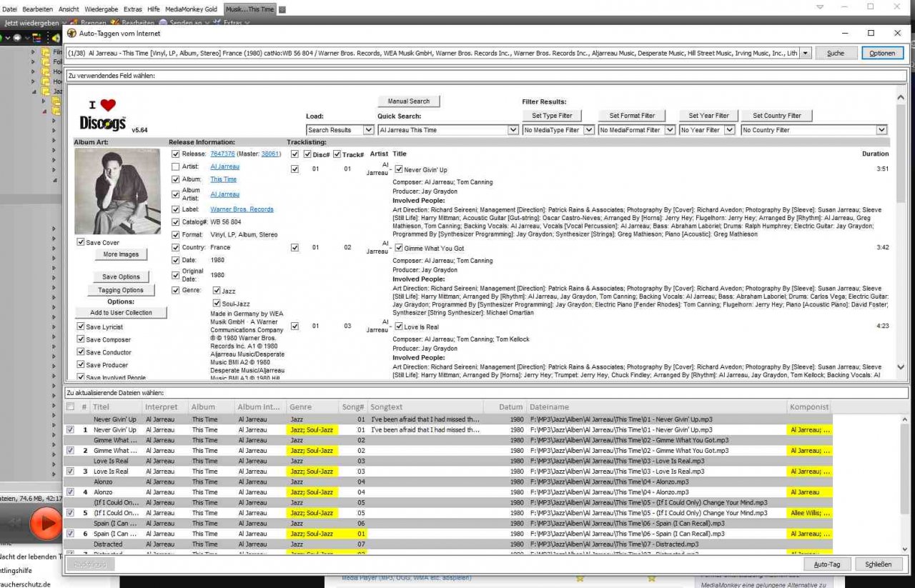Click the previous track rewind icon
This screenshot has width=915, height=588.
14,524
